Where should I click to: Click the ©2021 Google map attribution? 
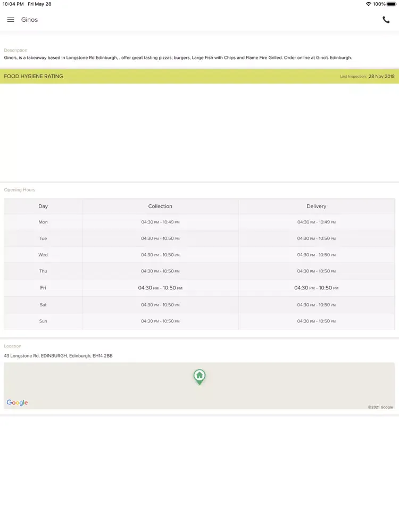pyautogui.click(x=380, y=407)
